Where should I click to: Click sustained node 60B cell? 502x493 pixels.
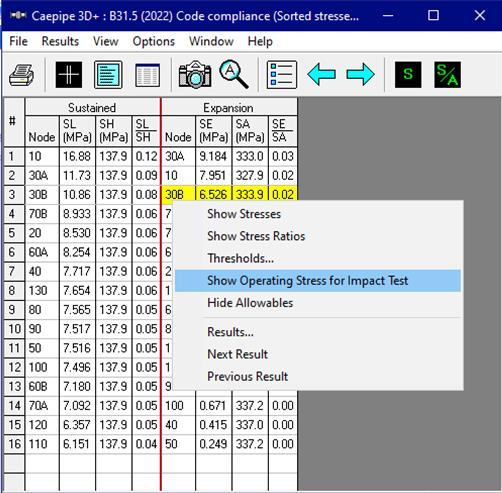[42, 387]
